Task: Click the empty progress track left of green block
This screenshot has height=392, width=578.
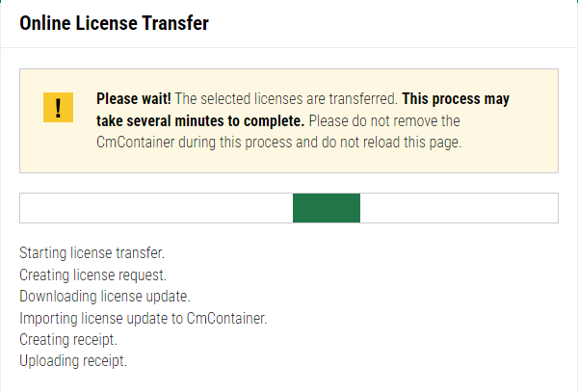Action: coord(156,208)
